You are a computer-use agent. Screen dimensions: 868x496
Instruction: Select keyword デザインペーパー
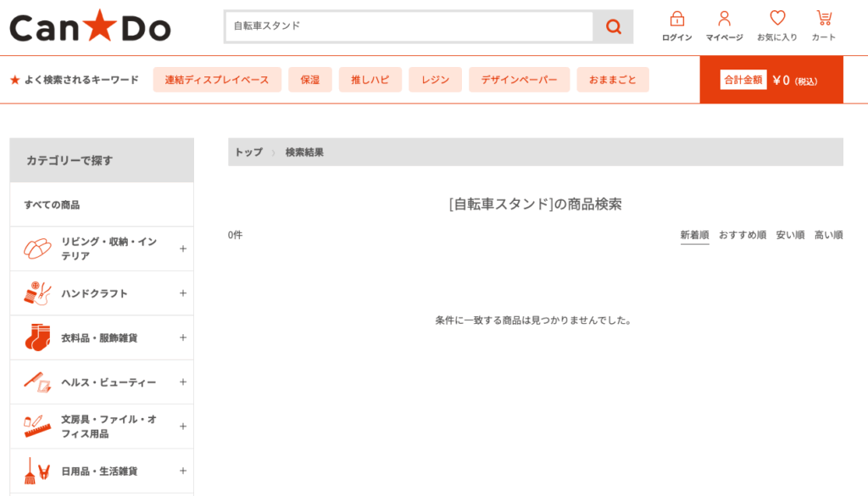520,80
